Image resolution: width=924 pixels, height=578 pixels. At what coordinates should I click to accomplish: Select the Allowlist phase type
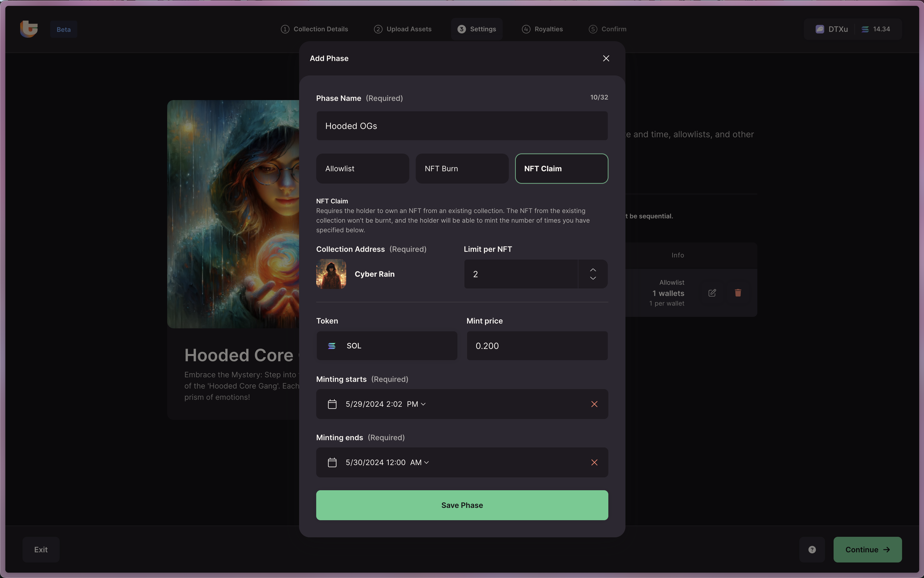(362, 169)
